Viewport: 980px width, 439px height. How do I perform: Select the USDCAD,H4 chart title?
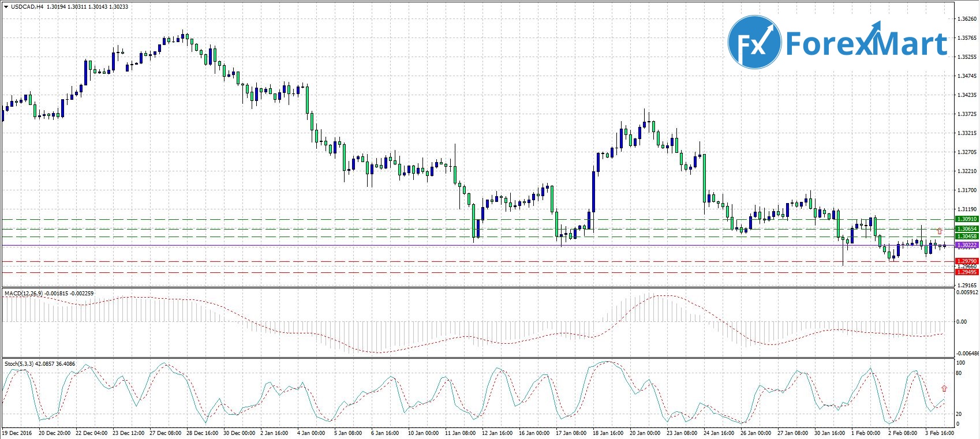[x=27, y=7]
